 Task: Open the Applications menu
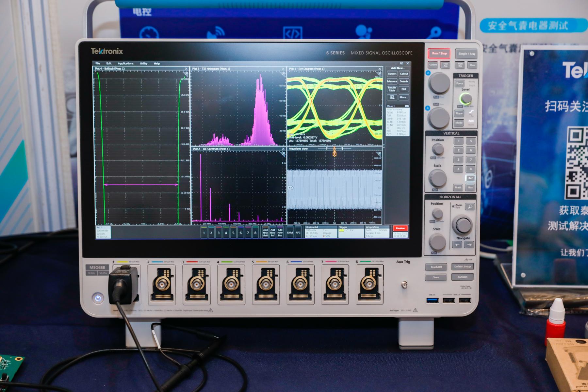tap(125, 63)
